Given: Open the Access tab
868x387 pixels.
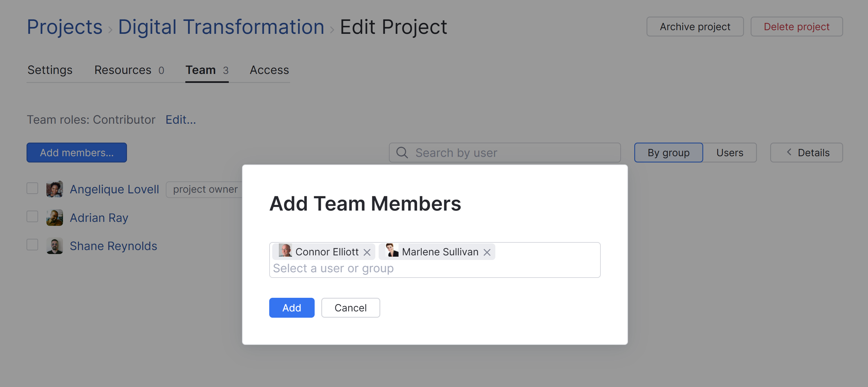Looking at the screenshot, I should tap(269, 70).
